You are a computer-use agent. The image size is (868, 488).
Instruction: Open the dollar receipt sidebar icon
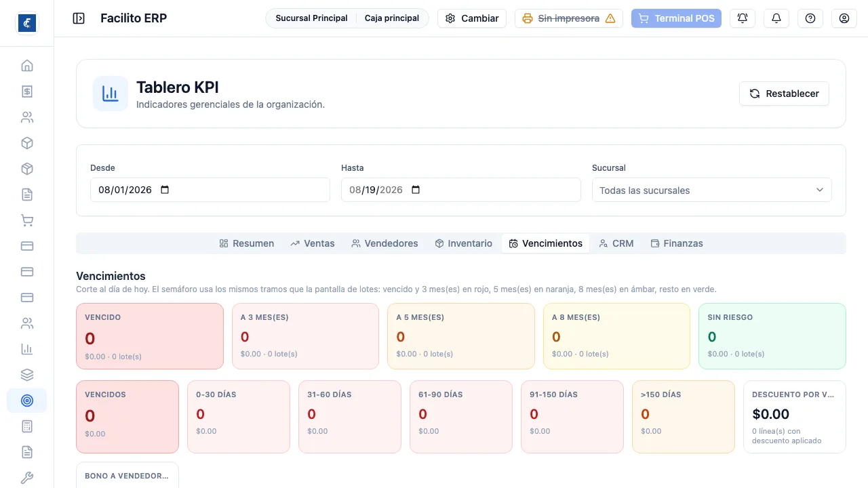pos(27,91)
